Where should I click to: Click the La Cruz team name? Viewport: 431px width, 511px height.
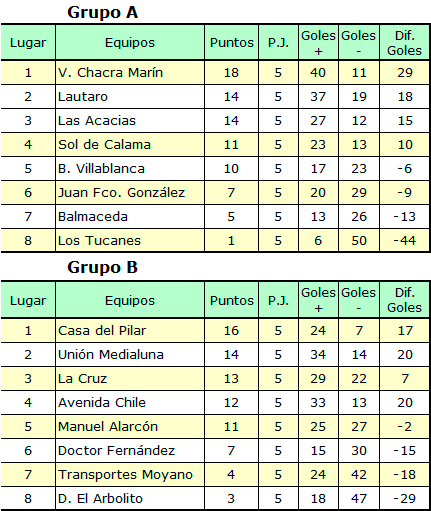(82, 378)
